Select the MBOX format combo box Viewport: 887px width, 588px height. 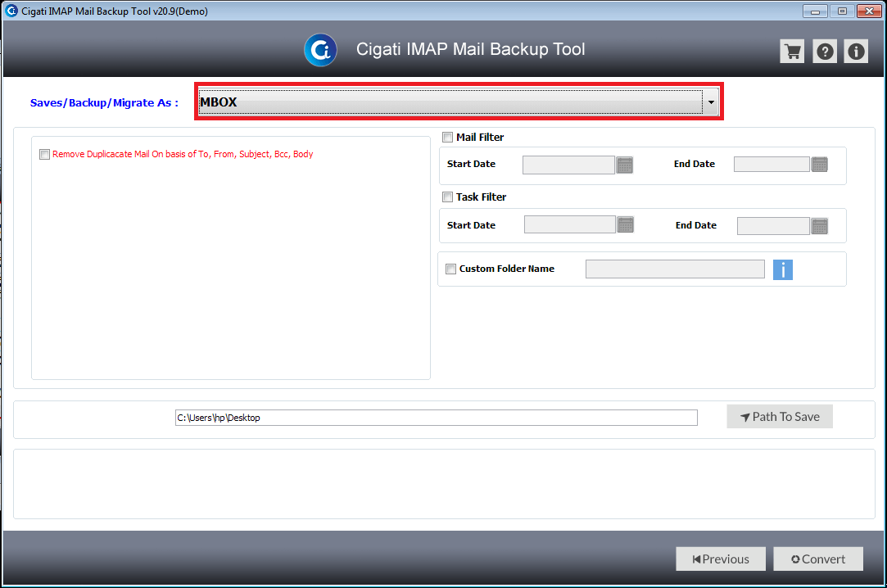[x=458, y=102]
